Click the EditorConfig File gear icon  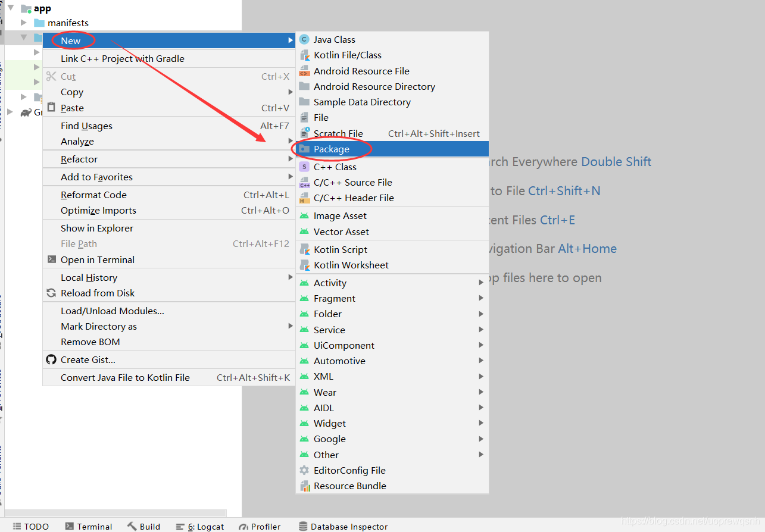click(x=304, y=471)
